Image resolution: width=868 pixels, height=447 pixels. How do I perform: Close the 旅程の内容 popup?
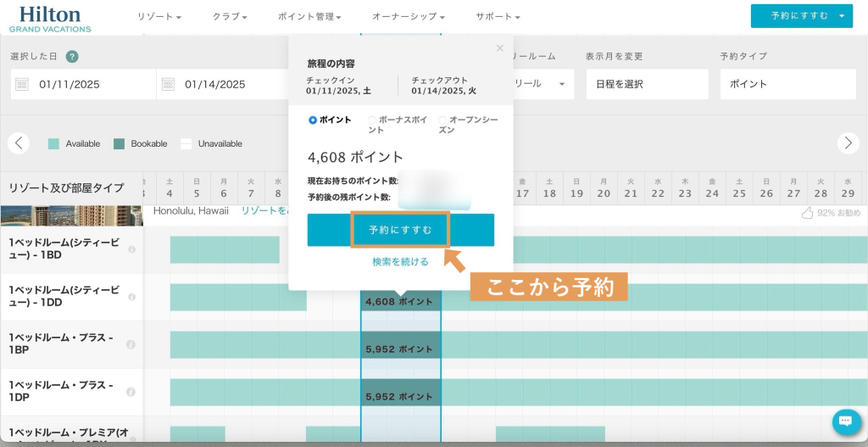tap(499, 48)
